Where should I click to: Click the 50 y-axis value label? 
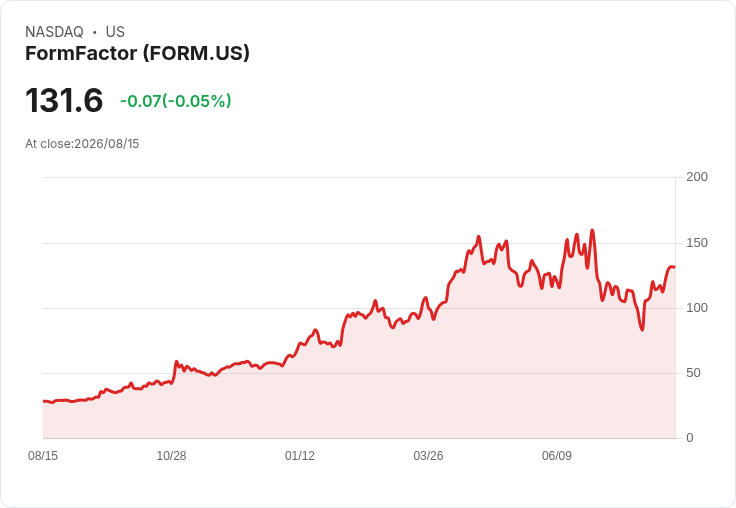[x=693, y=373]
